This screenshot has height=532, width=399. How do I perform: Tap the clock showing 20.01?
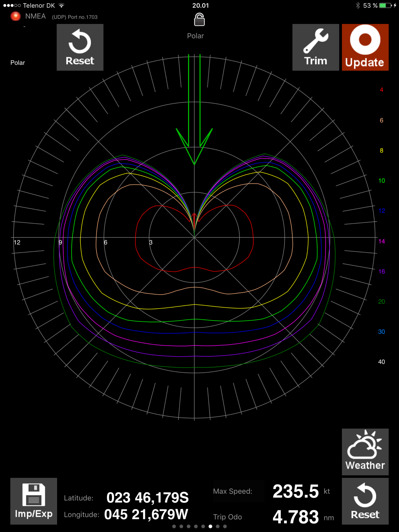(200, 5)
